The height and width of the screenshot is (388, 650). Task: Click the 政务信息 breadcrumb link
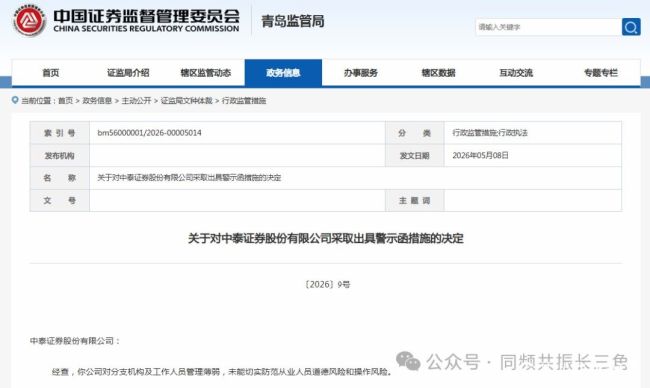tap(97, 101)
